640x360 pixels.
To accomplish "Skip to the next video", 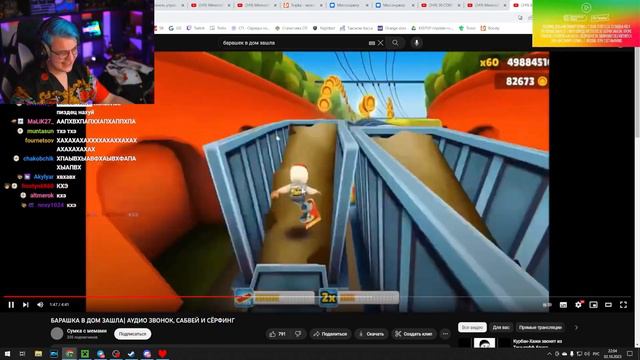I will click(x=26, y=304).
